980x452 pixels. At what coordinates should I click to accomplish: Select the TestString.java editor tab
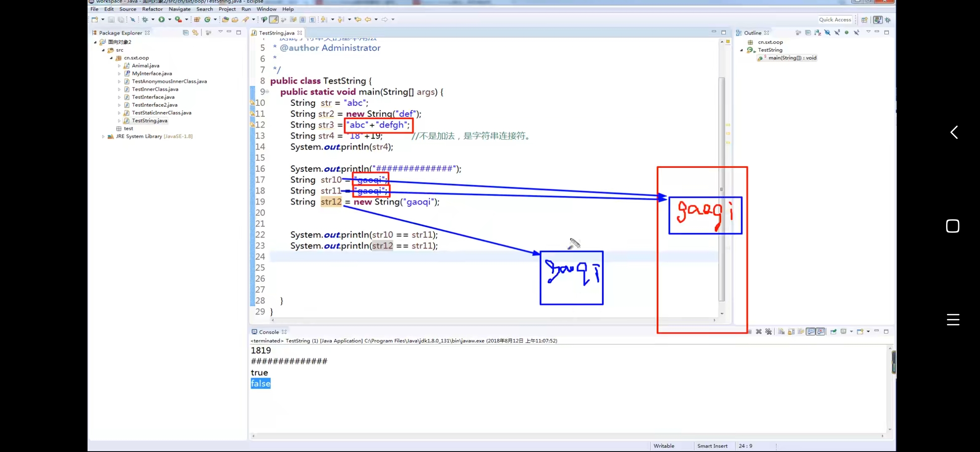click(x=276, y=33)
